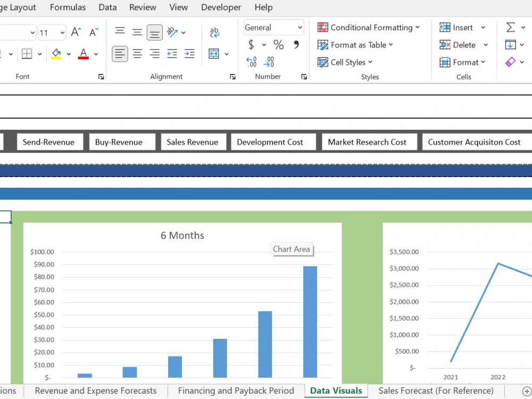This screenshot has height=399, width=532.
Task: Open the font size dropdown
Action: pyautogui.click(x=62, y=33)
